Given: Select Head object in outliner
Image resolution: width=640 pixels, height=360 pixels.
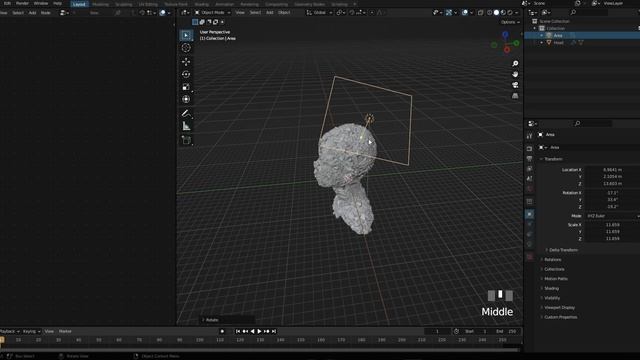Looking at the screenshot, I should 558,43.
